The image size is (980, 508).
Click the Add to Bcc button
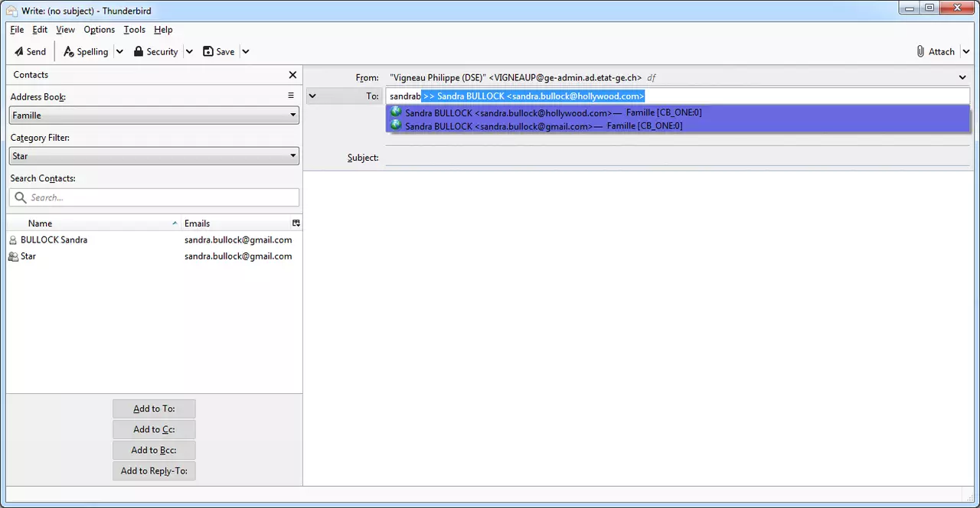click(x=154, y=450)
